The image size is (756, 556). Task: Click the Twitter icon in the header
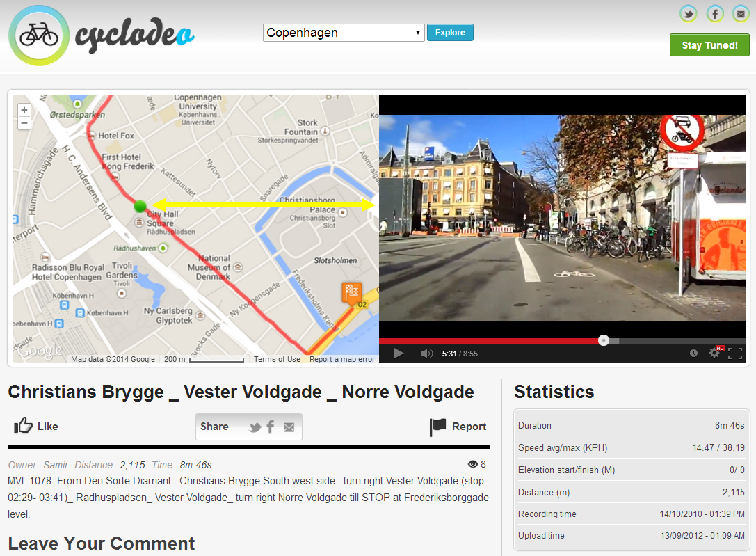coord(689,14)
